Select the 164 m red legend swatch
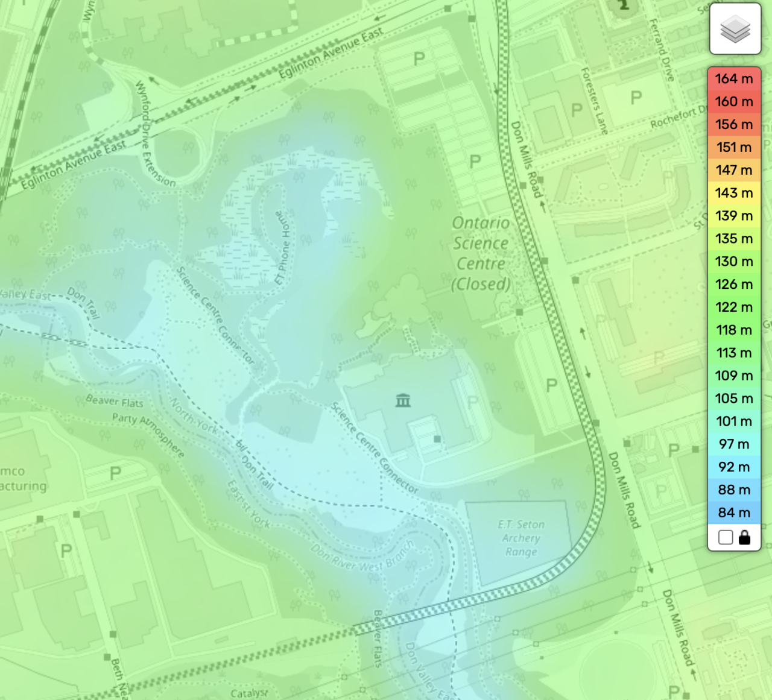This screenshot has height=700, width=772. point(734,78)
